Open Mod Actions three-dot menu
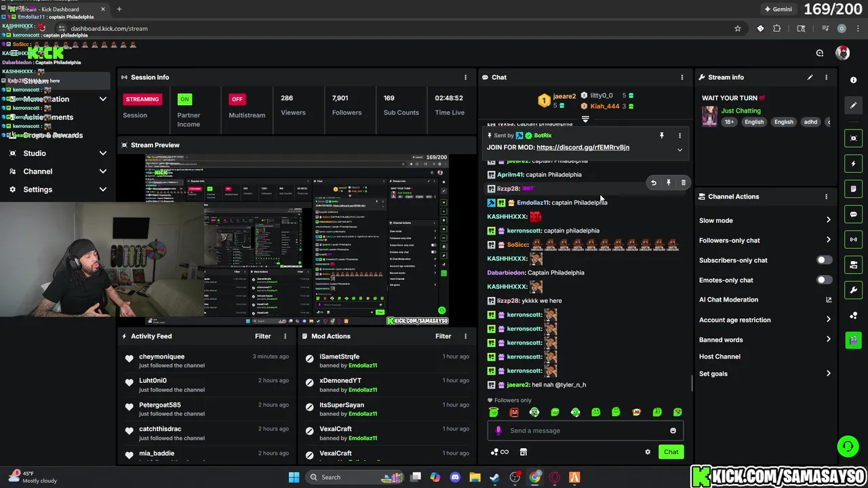This screenshot has height=488, width=868. [x=465, y=336]
